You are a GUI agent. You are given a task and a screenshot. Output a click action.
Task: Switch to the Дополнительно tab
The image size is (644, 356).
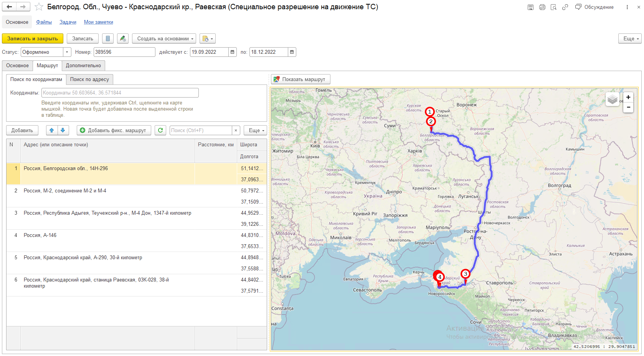tap(83, 65)
